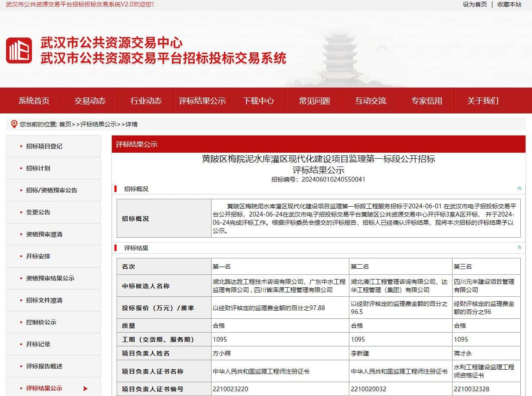The image size is (532, 396).
Task: Click the location pin icon in breadcrumb
Action: 14,124
